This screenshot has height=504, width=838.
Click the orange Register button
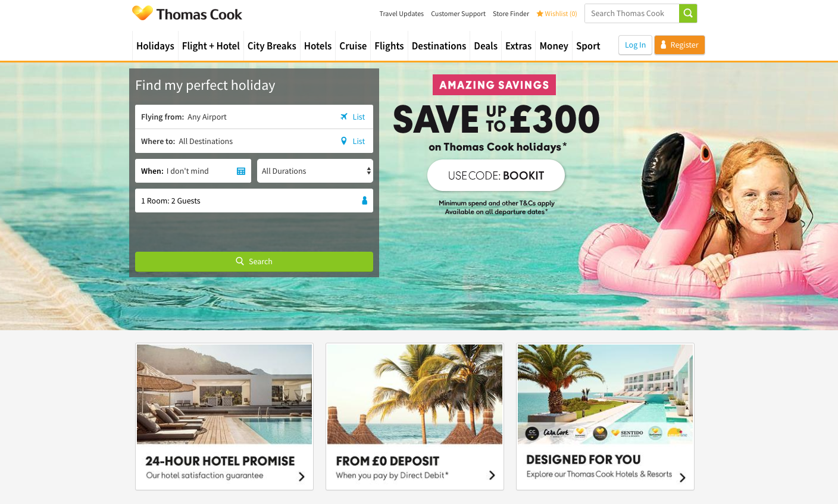click(680, 45)
